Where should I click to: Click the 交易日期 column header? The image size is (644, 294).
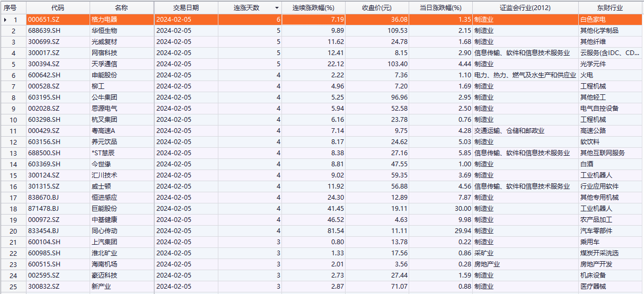pyautogui.click(x=186, y=8)
